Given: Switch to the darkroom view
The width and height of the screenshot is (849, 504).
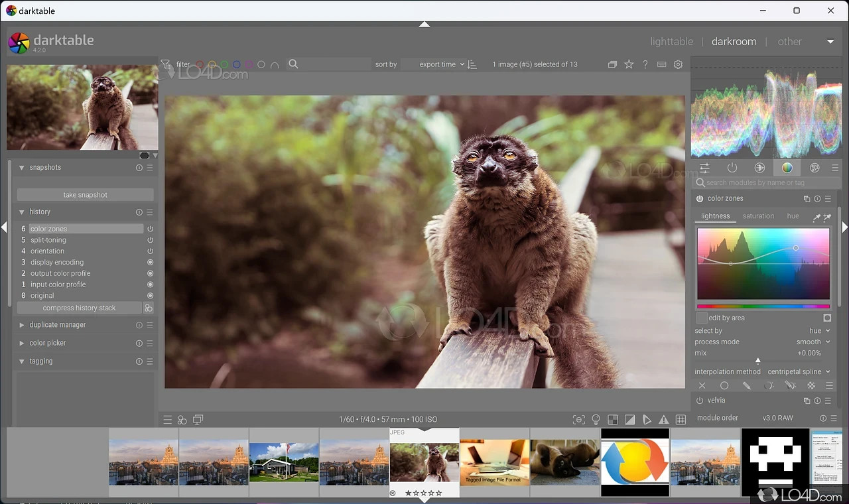Looking at the screenshot, I should pos(734,41).
